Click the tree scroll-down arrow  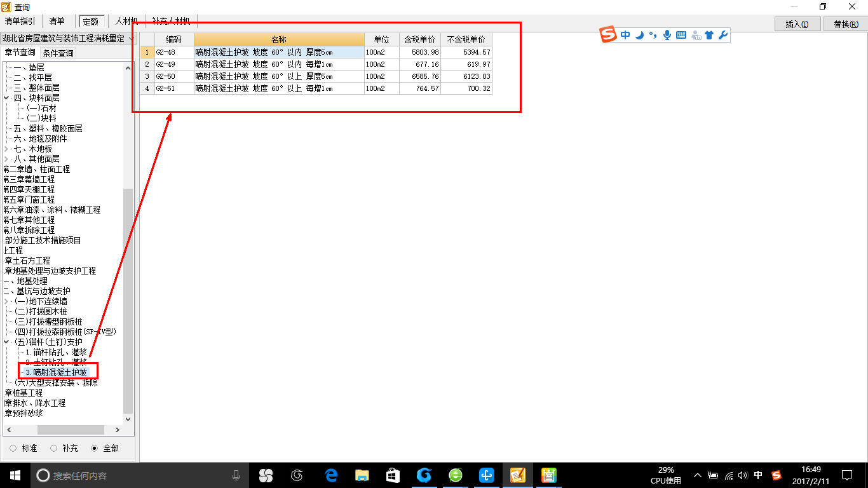[x=128, y=419]
